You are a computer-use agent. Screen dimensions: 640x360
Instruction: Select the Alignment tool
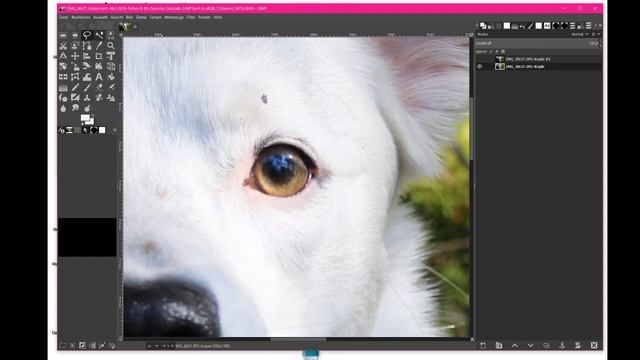(87, 56)
